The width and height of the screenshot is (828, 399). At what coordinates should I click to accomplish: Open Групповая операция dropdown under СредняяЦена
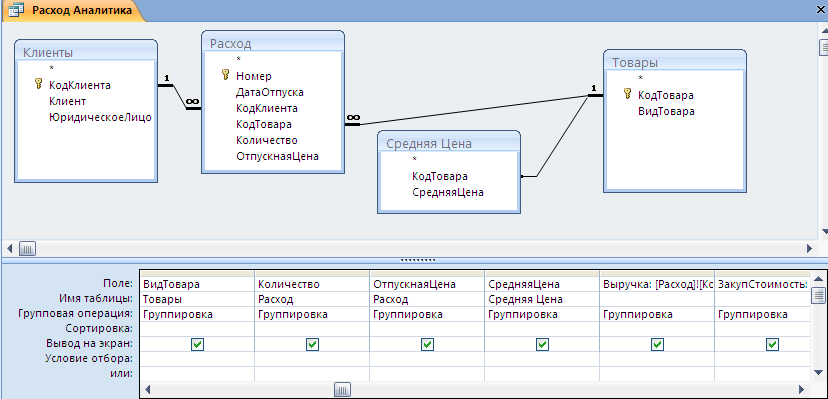(x=542, y=314)
